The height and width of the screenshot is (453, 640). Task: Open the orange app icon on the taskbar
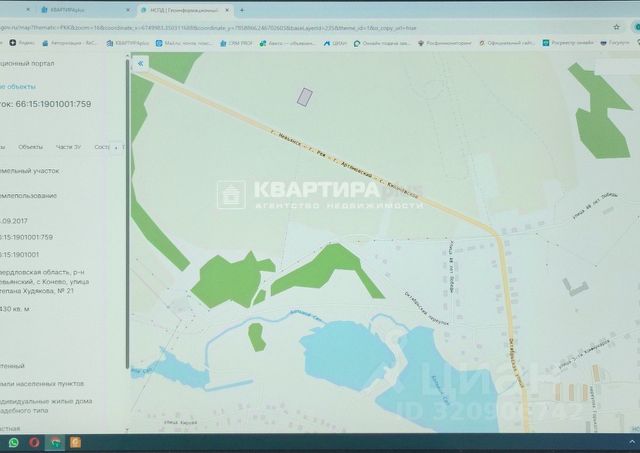pos(76,442)
